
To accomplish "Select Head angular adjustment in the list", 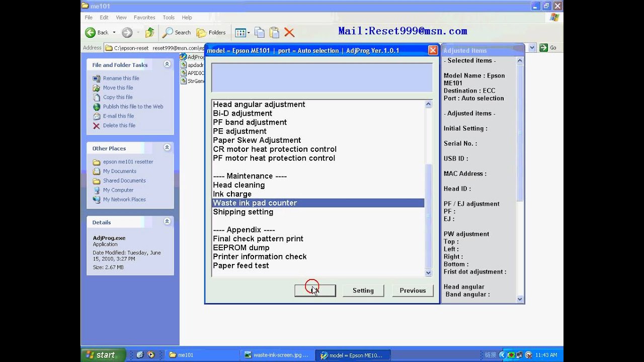I will 318,105.
